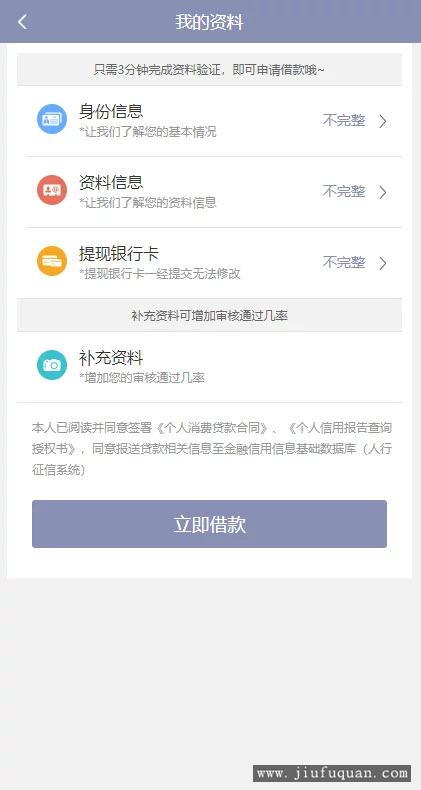Open 《个人消费贷款合同》 link

[212, 428]
